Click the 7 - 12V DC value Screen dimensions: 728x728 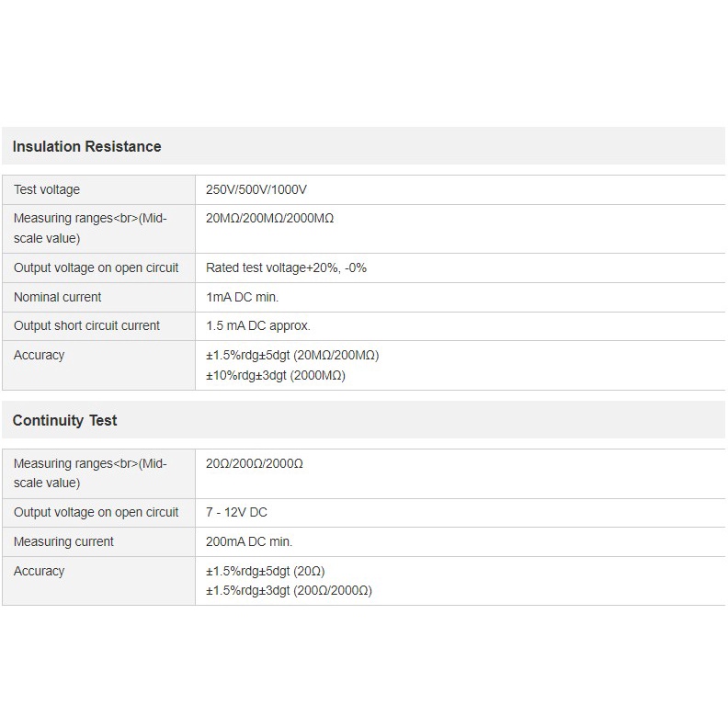pos(236,513)
